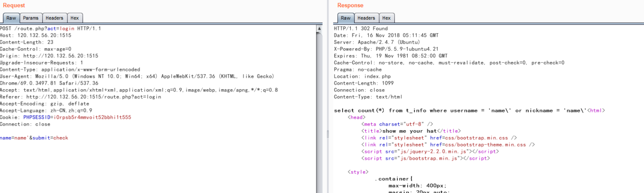Open the Response Hex tab
Screen dimensions: 644x193
pyautogui.click(x=386, y=18)
